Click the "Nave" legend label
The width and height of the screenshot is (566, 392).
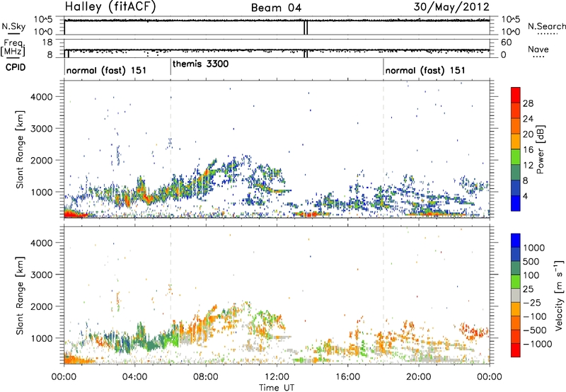coord(538,49)
